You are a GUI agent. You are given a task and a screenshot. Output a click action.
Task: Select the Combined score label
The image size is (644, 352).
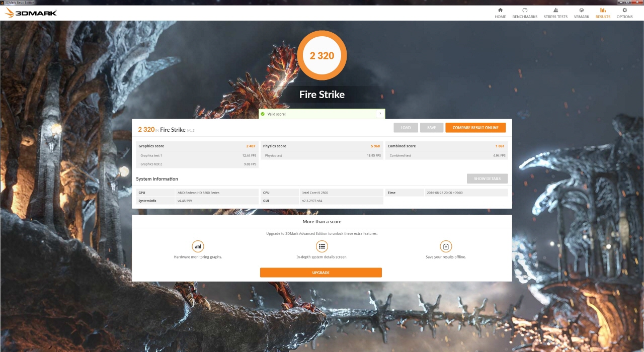point(401,146)
